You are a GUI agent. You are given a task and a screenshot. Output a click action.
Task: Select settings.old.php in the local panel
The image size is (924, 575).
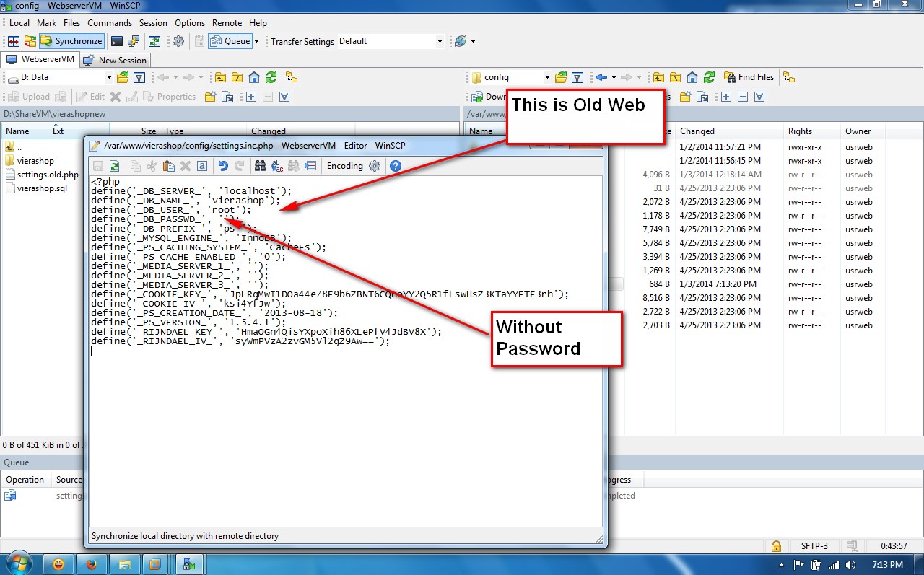42,175
